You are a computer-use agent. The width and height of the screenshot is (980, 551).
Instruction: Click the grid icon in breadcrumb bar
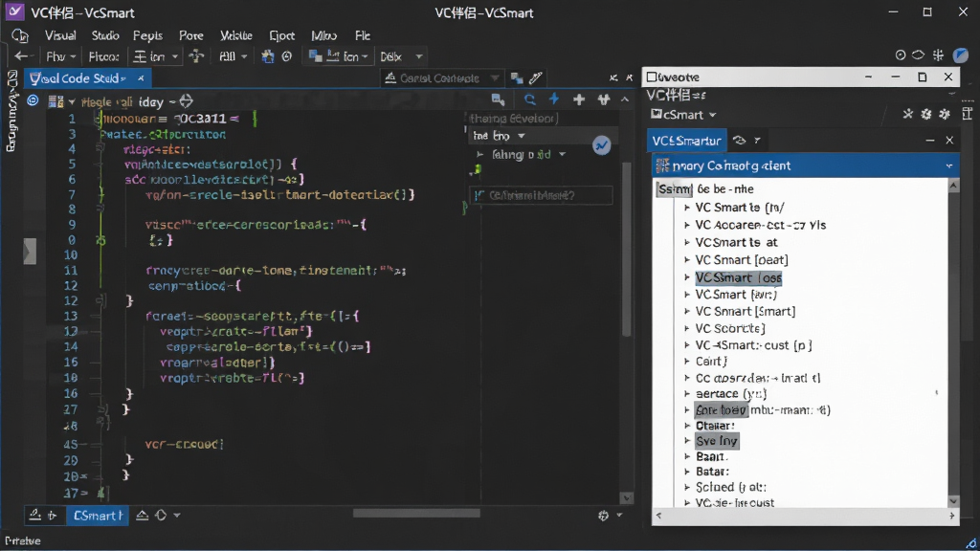coord(56,101)
